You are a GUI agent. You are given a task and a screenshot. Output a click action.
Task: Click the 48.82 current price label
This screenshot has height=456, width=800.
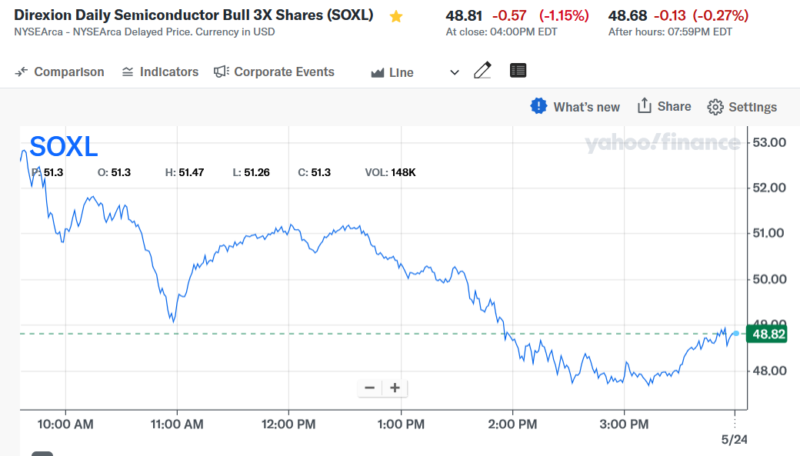coord(767,334)
